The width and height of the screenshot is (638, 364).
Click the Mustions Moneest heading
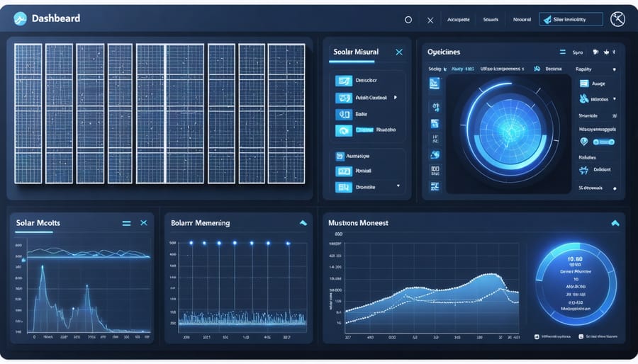pyautogui.click(x=358, y=223)
